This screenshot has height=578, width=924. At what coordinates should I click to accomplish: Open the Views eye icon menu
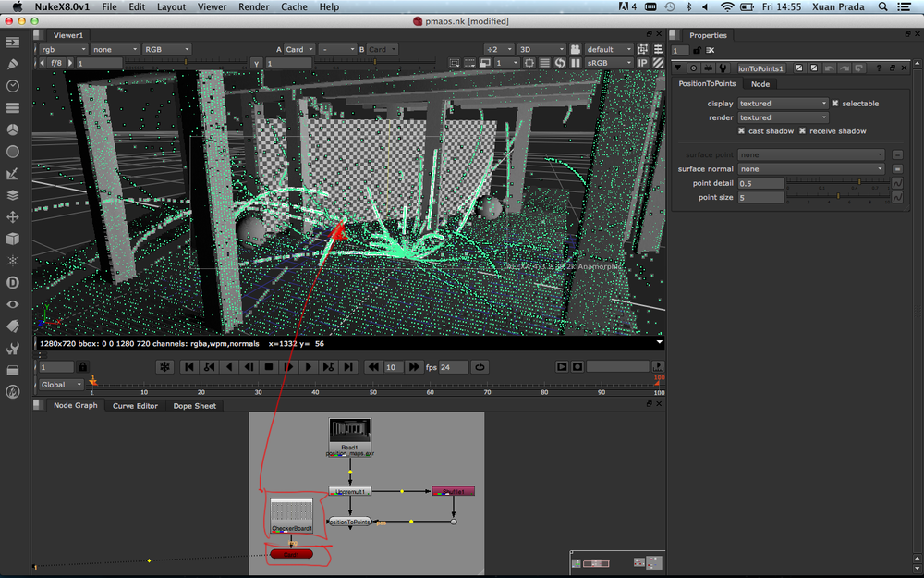pos(13,304)
